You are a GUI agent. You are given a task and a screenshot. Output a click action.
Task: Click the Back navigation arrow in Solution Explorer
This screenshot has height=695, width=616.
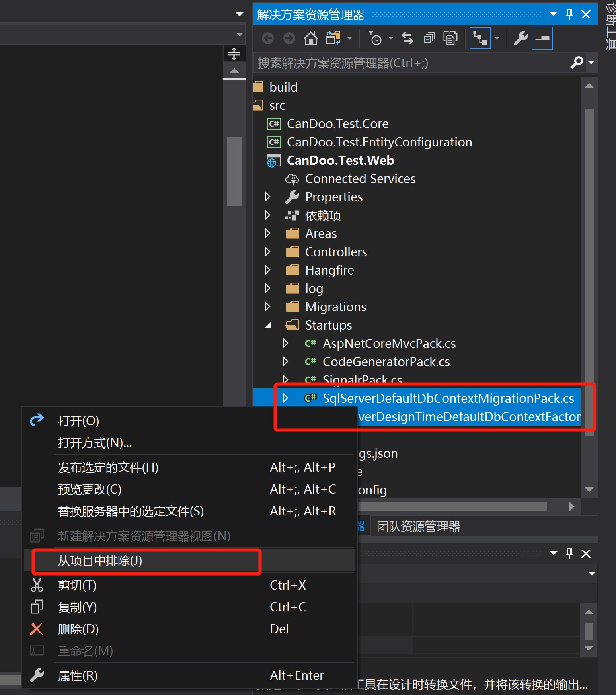pos(268,39)
